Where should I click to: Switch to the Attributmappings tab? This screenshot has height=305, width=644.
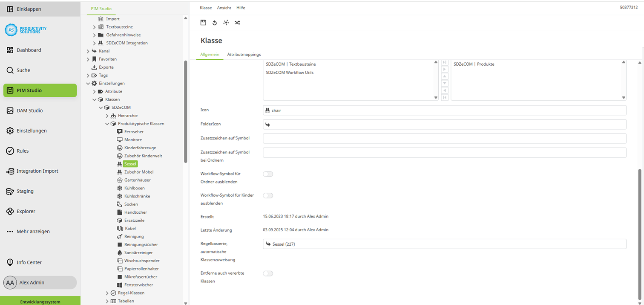coord(244,55)
